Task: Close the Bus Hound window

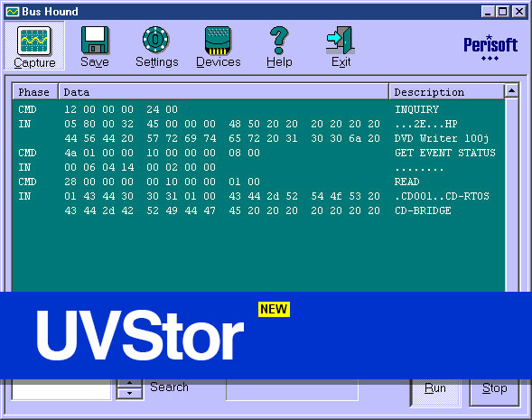Action: click(519, 12)
